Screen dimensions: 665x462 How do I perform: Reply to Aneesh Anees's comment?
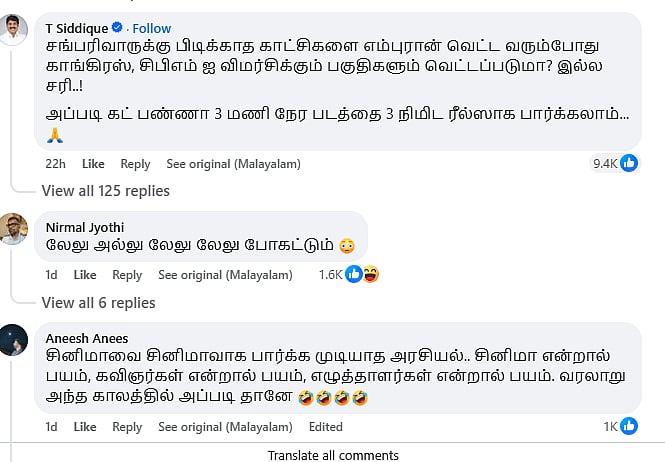point(127,427)
